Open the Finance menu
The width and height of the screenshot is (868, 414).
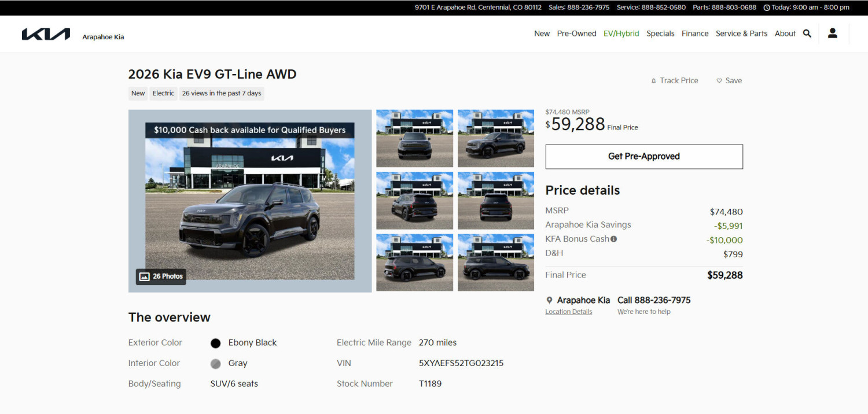point(695,34)
